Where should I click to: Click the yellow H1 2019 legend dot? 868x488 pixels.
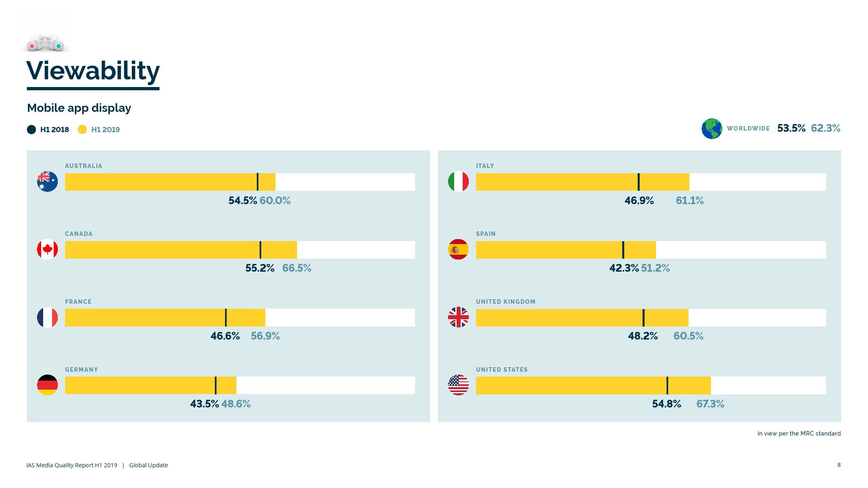point(82,129)
